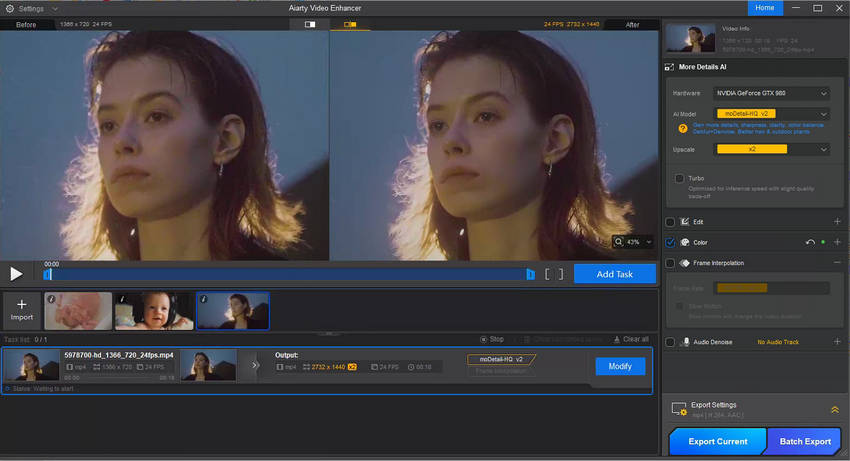Image resolution: width=850 pixels, height=461 pixels.
Task: Select the woman portrait video thumbnail
Action: 233,311
